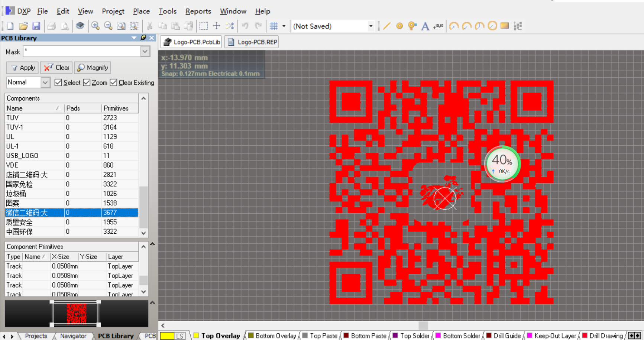Viewport: 644px width, 340px height.
Task: Select the 质量安全 component row
Action: (71, 222)
